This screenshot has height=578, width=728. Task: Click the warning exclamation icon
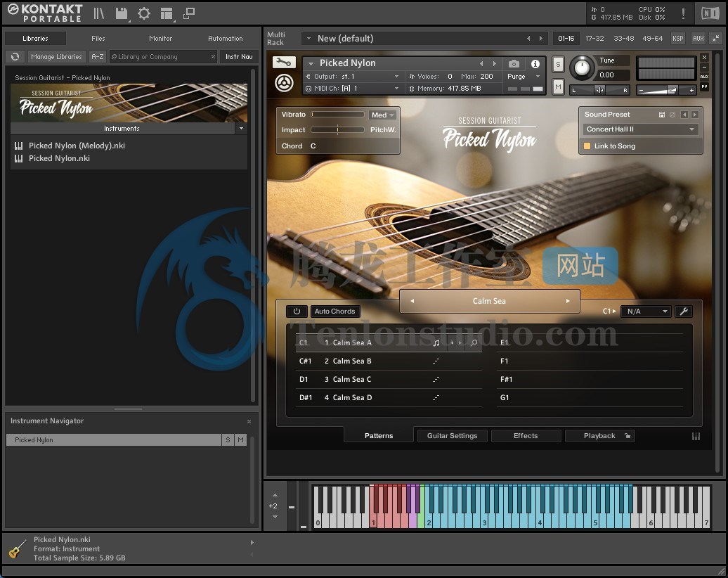coord(683,13)
